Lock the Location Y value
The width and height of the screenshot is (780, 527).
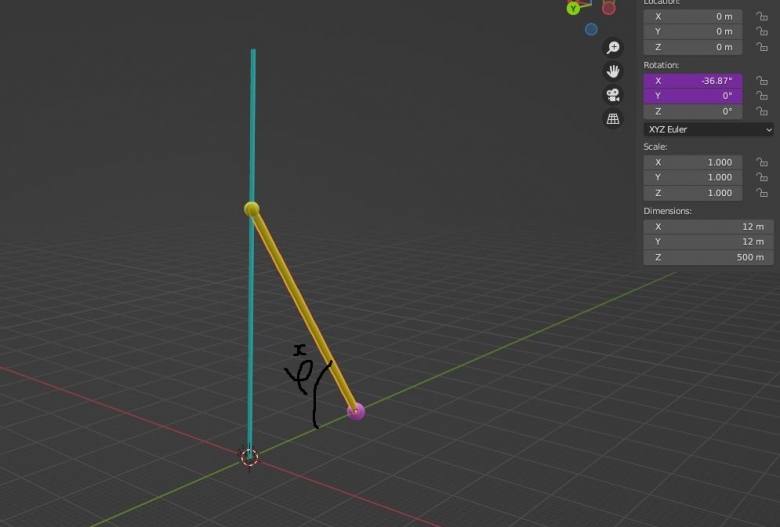[762, 32]
